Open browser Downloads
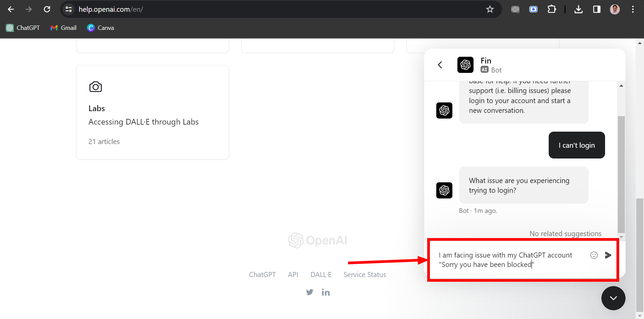Screen dimensions: 644x319 pos(579,9)
